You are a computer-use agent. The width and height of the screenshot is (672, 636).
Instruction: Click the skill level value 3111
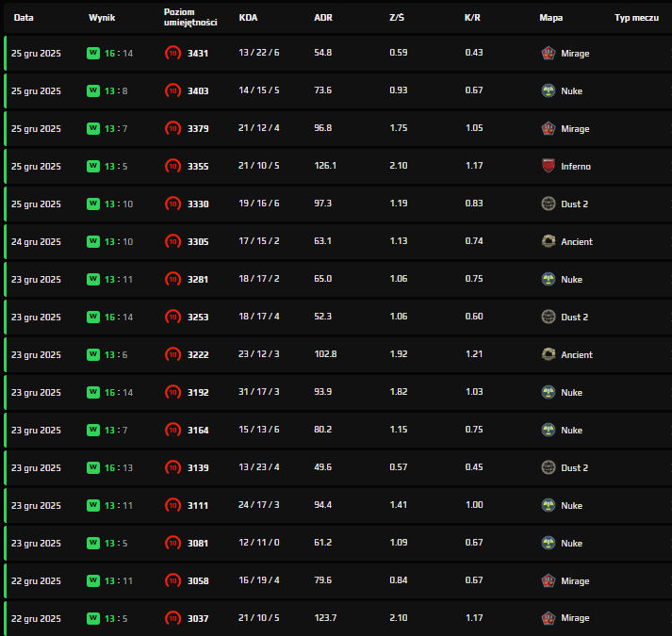click(198, 506)
